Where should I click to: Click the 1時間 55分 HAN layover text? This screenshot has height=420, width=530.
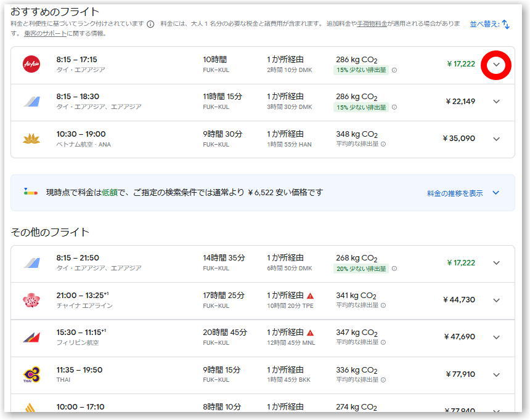coord(289,144)
